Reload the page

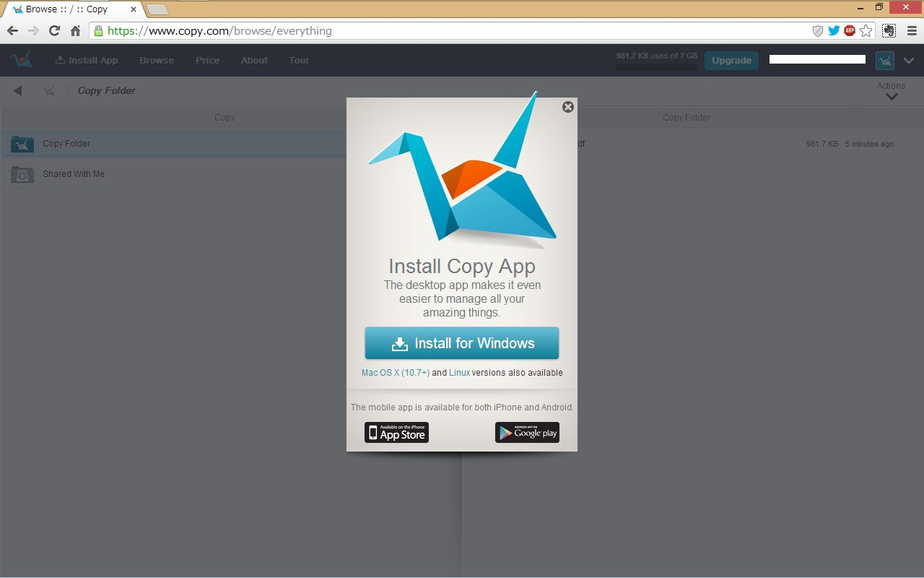click(x=54, y=31)
